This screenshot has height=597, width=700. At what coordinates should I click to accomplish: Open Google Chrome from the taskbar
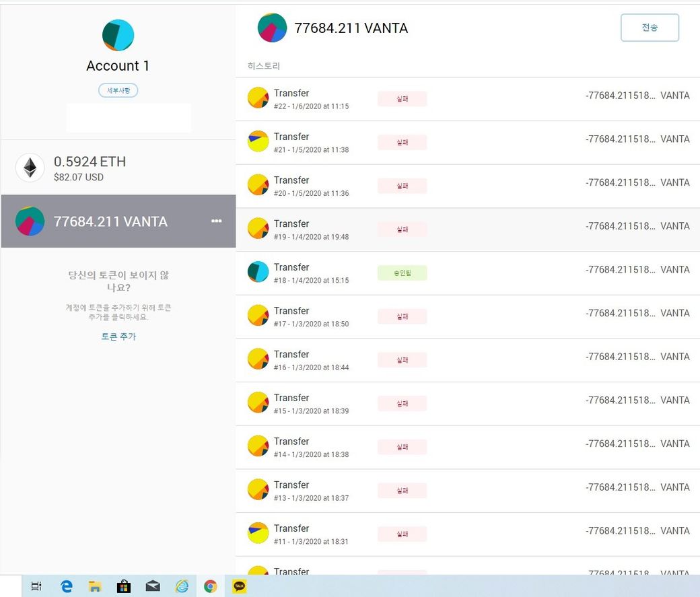coord(211,586)
